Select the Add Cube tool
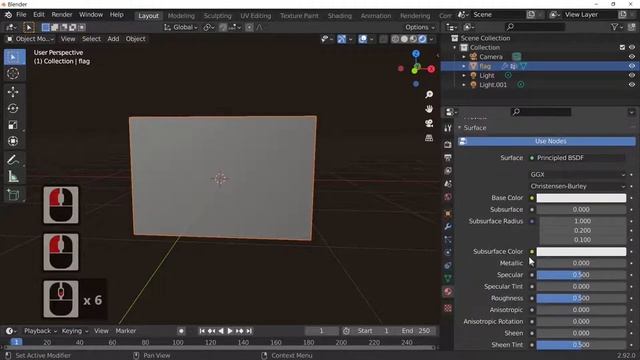 pyautogui.click(x=13, y=195)
